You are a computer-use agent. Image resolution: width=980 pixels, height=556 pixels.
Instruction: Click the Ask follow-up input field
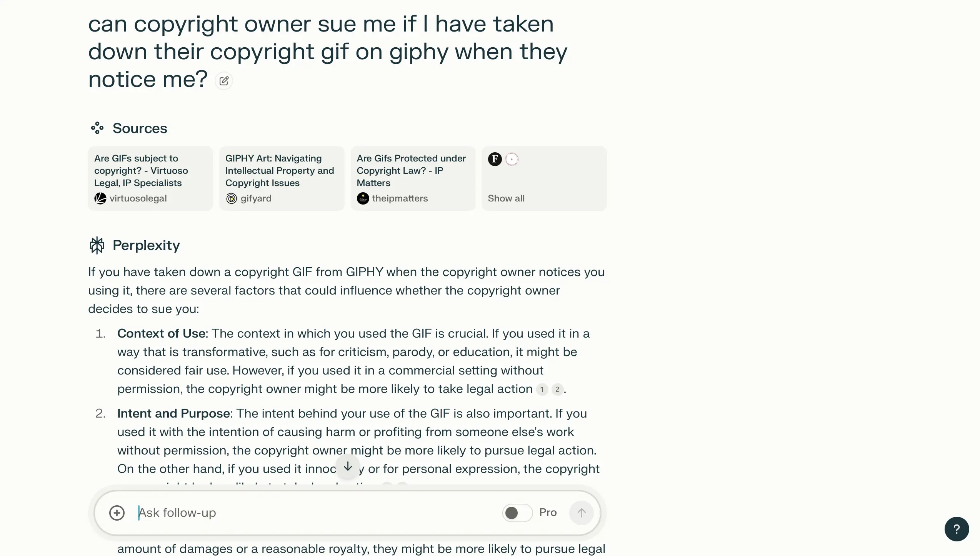pyautogui.click(x=315, y=513)
